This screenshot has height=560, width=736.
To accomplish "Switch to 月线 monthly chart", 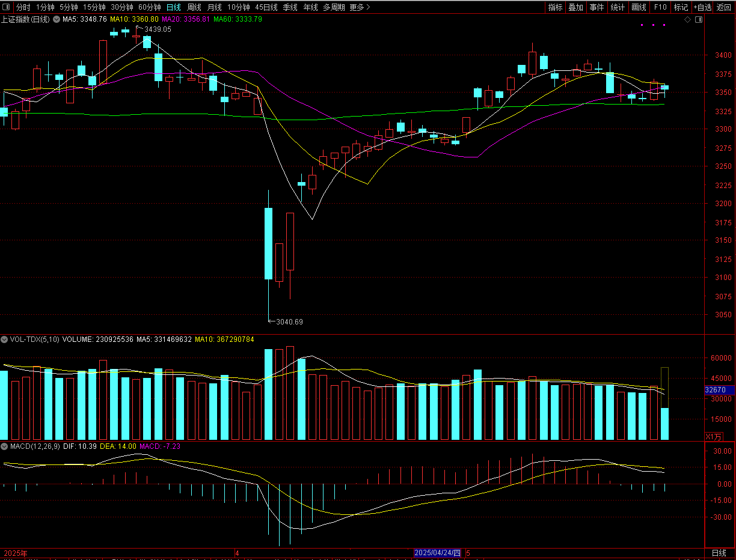I will [x=215, y=7].
